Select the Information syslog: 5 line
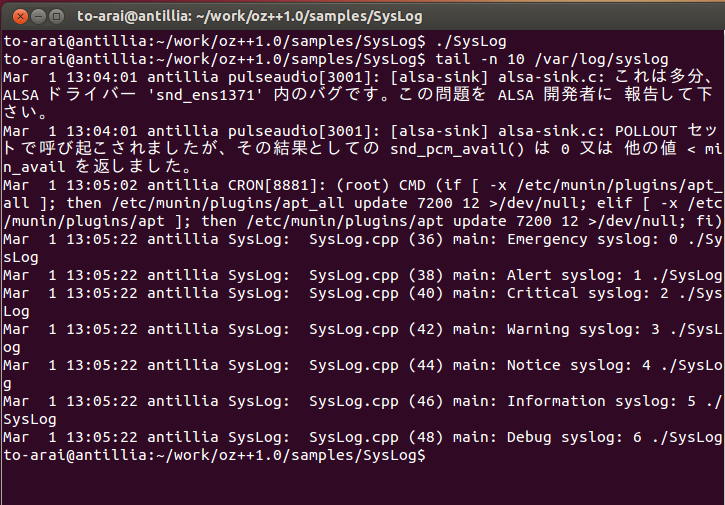The width and height of the screenshot is (725, 505). (x=362, y=411)
